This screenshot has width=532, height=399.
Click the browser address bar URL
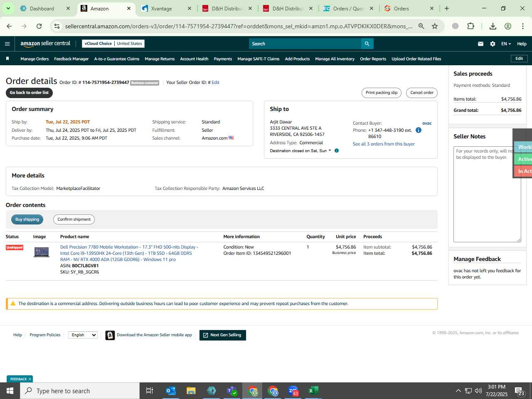pos(239,26)
